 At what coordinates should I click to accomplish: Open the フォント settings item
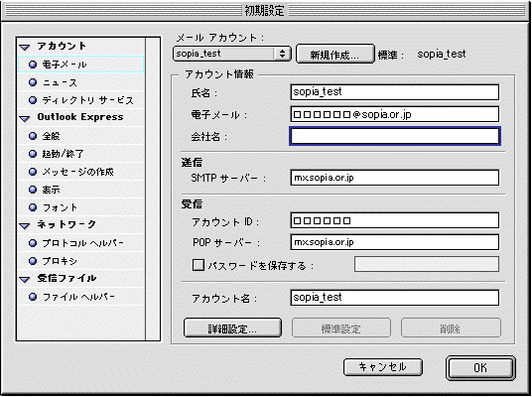(x=80, y=207)
